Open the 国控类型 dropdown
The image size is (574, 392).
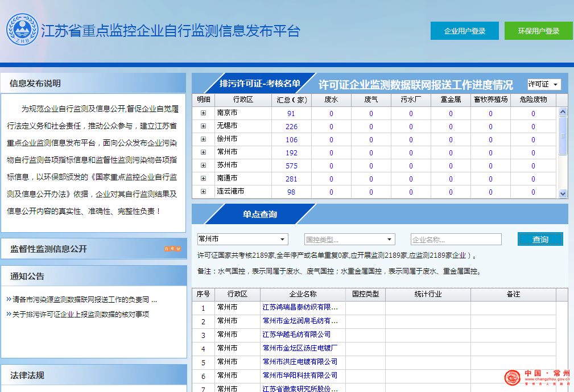(349, 240)
